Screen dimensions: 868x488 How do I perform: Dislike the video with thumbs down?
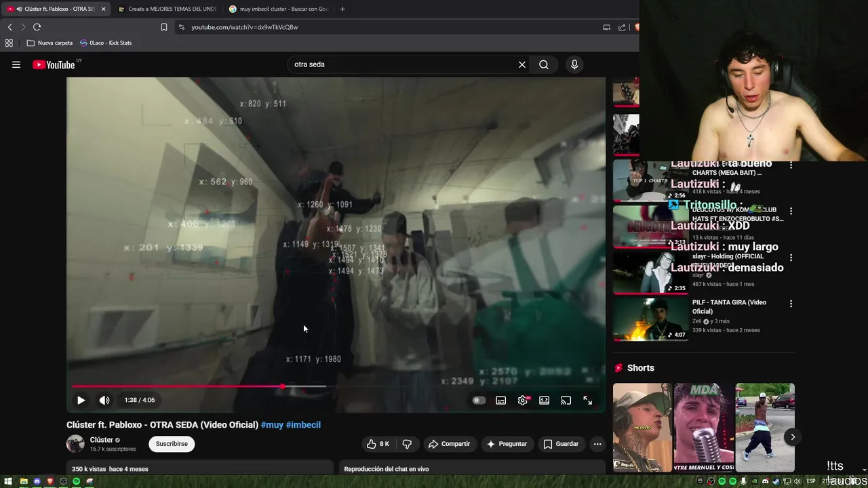407,444
